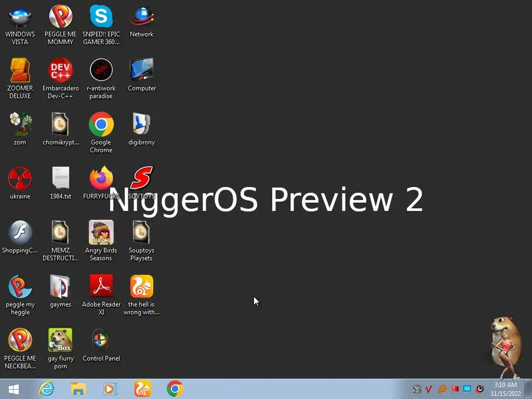Click the Show desktop strip on taskbar

coord(529,389)
